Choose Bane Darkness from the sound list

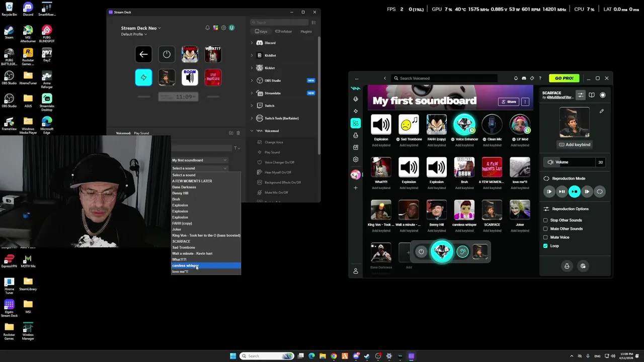(206, 187)
